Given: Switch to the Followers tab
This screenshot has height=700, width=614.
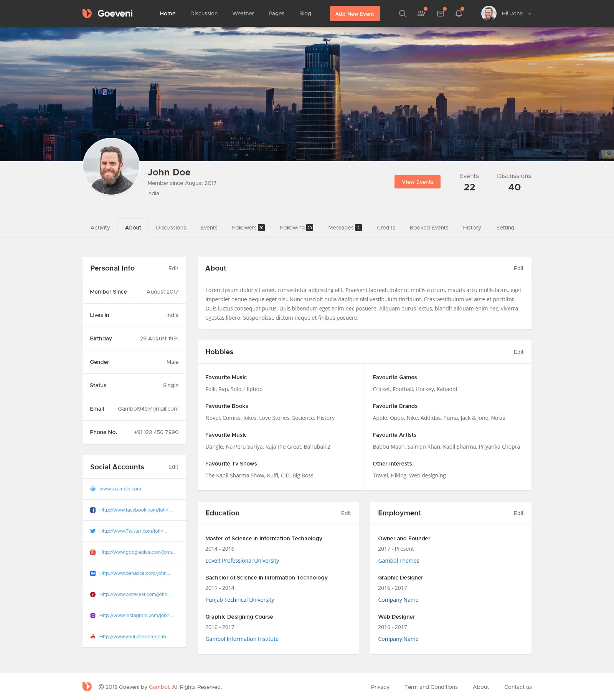Looking at the screenshot, I should pos(248,228).
